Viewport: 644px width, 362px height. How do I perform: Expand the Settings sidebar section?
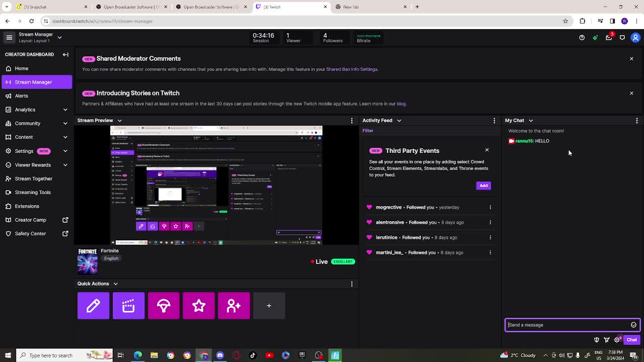point(65,151)
